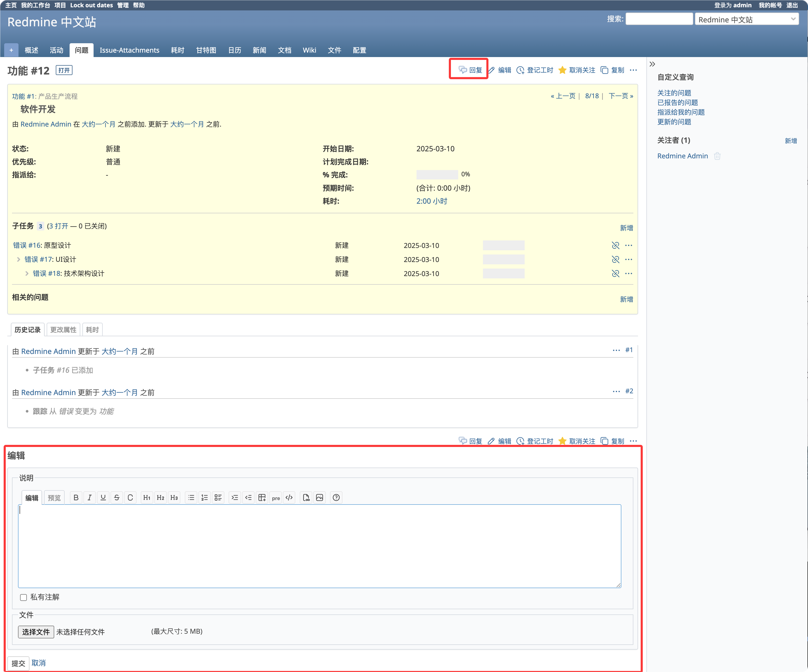Insert heading level 1

pyautogui.click(x=146, y=497)
